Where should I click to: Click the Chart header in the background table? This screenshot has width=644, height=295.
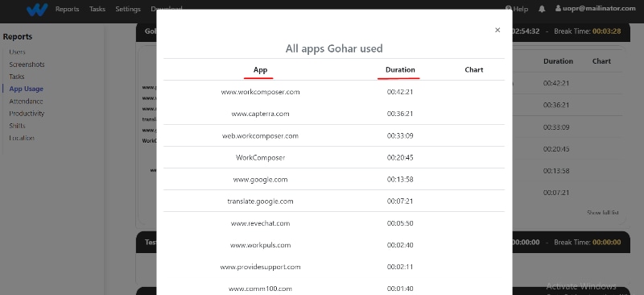point(601,61)
